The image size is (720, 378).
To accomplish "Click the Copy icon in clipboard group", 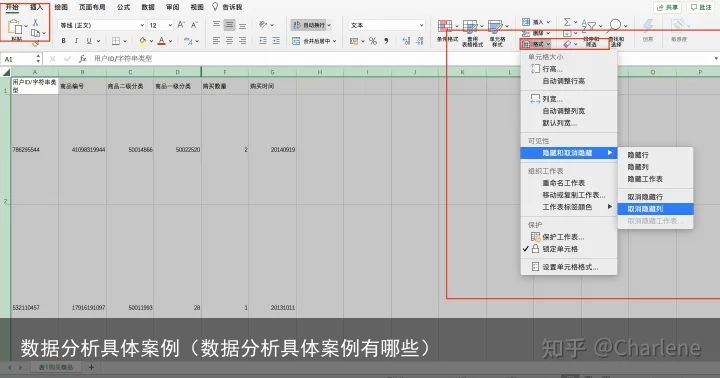I will (35, 33).
